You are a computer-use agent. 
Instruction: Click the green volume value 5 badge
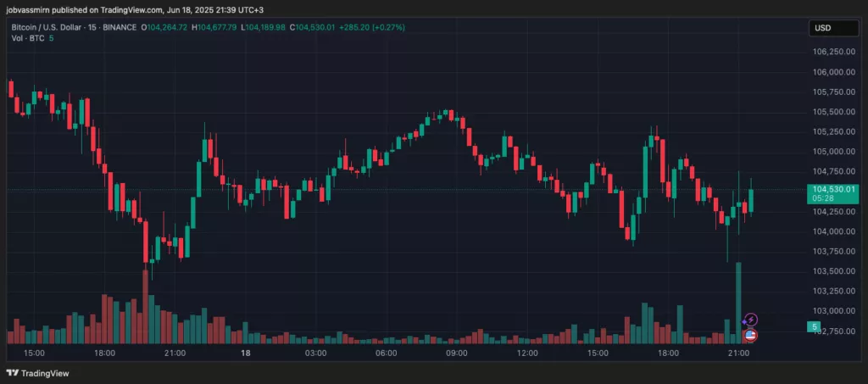(x=815, y=326)
